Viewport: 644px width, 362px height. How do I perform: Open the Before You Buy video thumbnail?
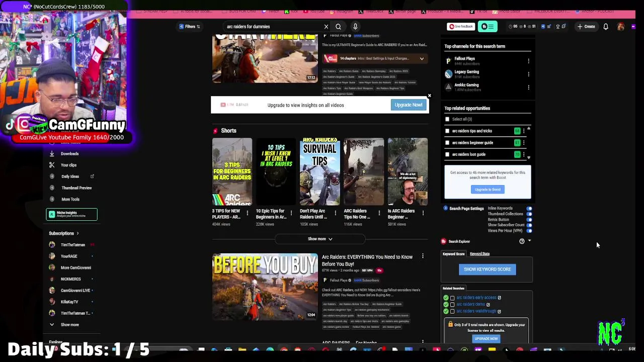[x=265, y=288]
